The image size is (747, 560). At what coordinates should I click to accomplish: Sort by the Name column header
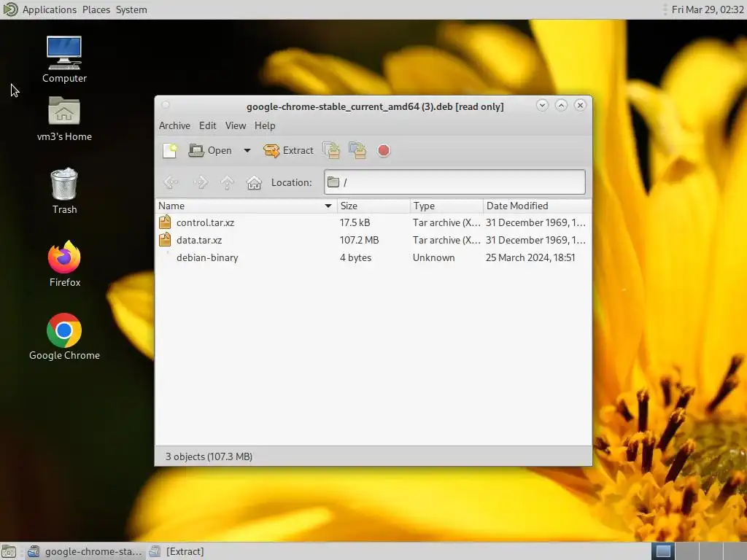click(x=246, y=206)
